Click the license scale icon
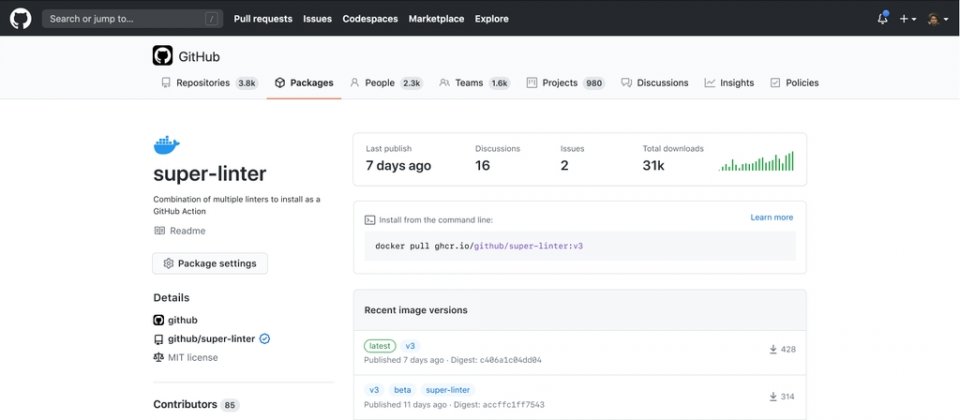Screen dimensions: 960x420 click(x=159, y=357)
